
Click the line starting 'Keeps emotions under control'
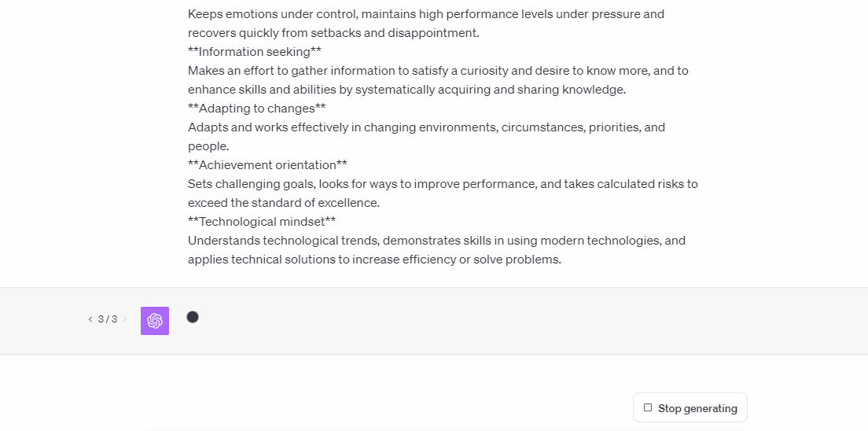pyautogui.click(x=426, y=14)
